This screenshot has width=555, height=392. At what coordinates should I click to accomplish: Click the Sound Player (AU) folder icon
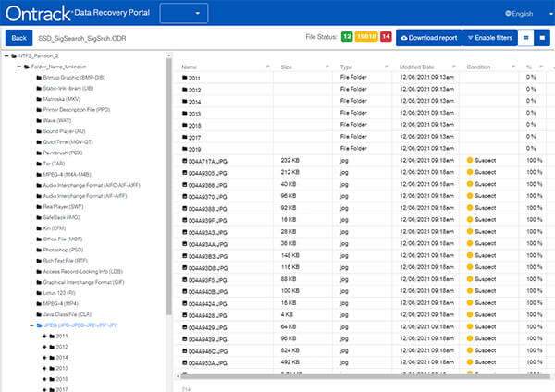[39, 131]
